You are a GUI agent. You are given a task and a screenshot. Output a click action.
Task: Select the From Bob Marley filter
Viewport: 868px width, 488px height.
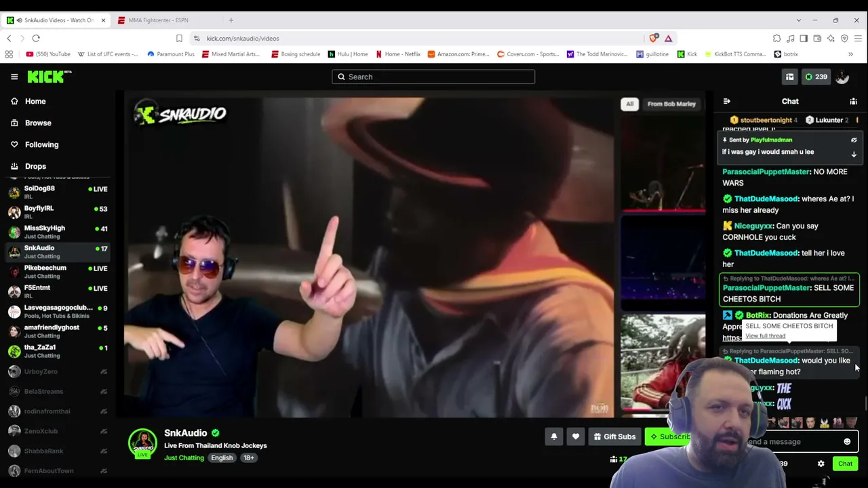pyautogui.click(x=671, y=104)
